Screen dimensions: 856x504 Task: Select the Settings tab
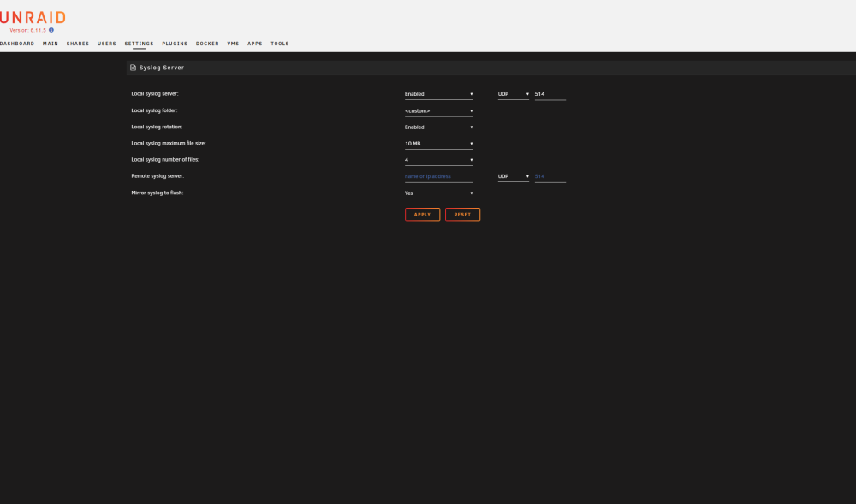tap(139, 44)
